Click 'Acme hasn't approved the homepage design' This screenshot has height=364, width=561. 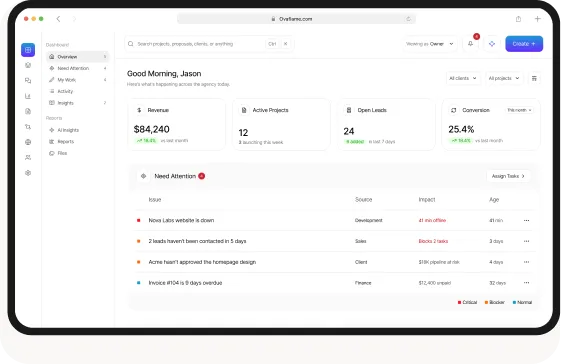tap(202, 262)
